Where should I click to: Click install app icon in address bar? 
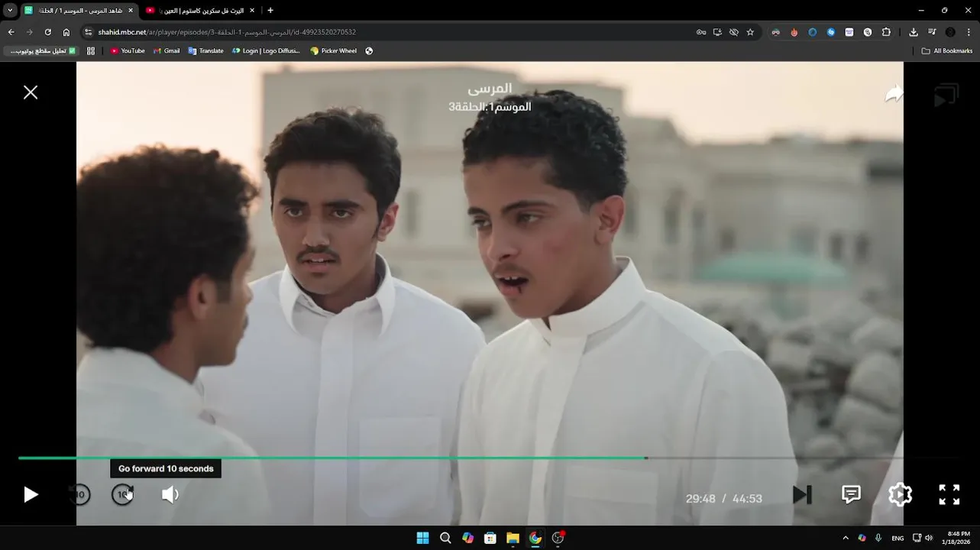click(717, 32)
